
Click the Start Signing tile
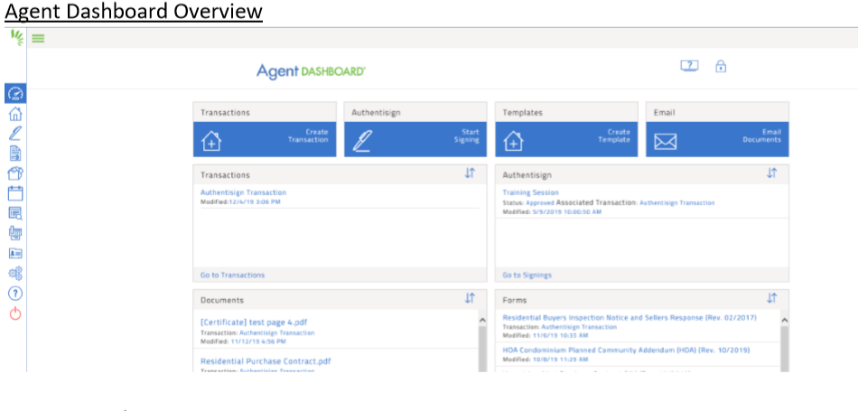coord(415,140)
